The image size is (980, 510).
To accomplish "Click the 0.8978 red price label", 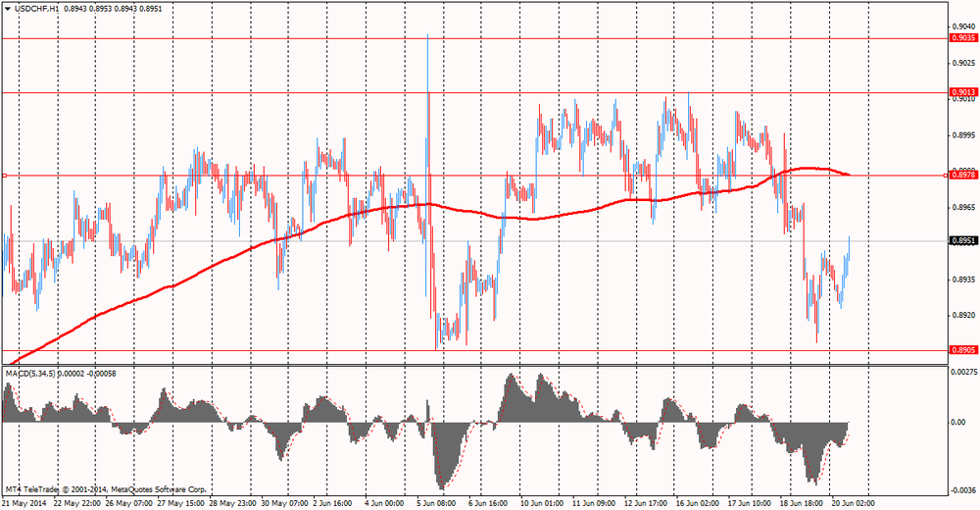I will tap(962, 176).
